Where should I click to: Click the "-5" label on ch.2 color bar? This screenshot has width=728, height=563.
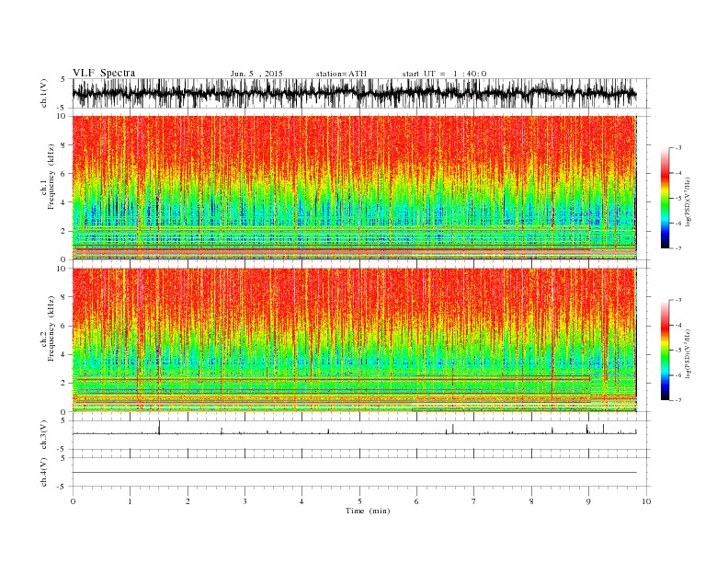(677, 350)
